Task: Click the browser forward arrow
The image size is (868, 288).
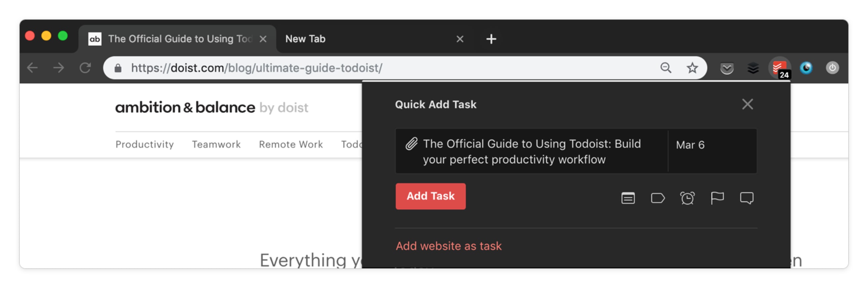Action: (x=59, y=68)
